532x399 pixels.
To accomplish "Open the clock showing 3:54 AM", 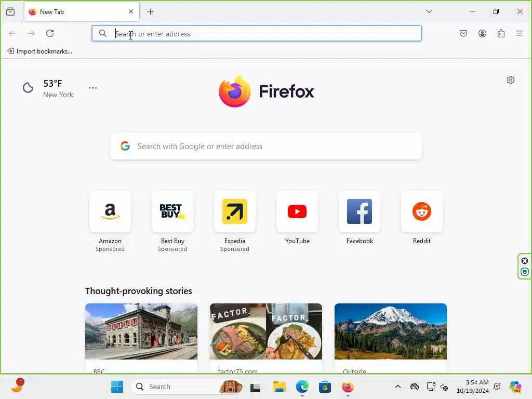I will [473, 387].
